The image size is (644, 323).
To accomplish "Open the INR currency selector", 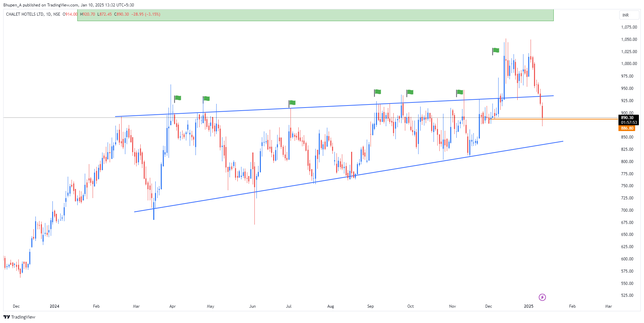I will (x=629, y=15).
